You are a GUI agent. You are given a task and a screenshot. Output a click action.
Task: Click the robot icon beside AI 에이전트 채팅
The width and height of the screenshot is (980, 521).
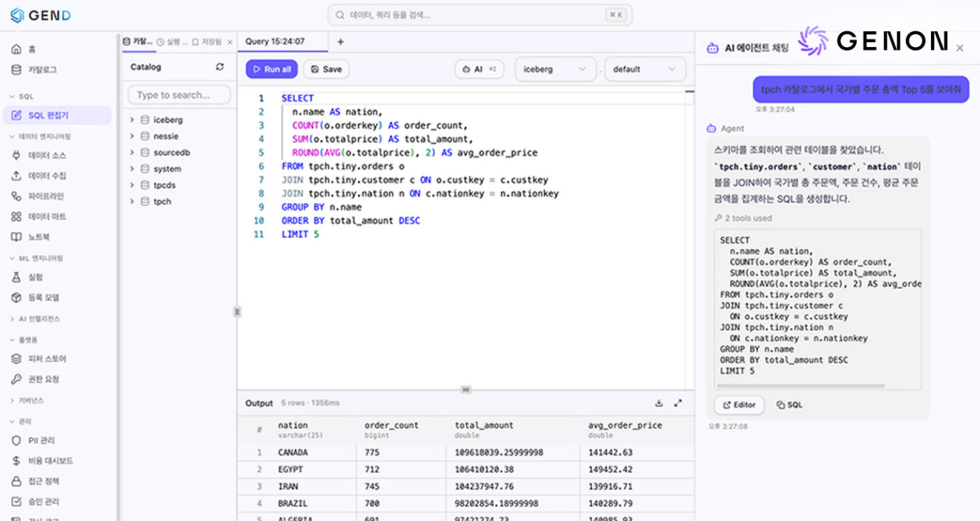(x=712, y=48)
